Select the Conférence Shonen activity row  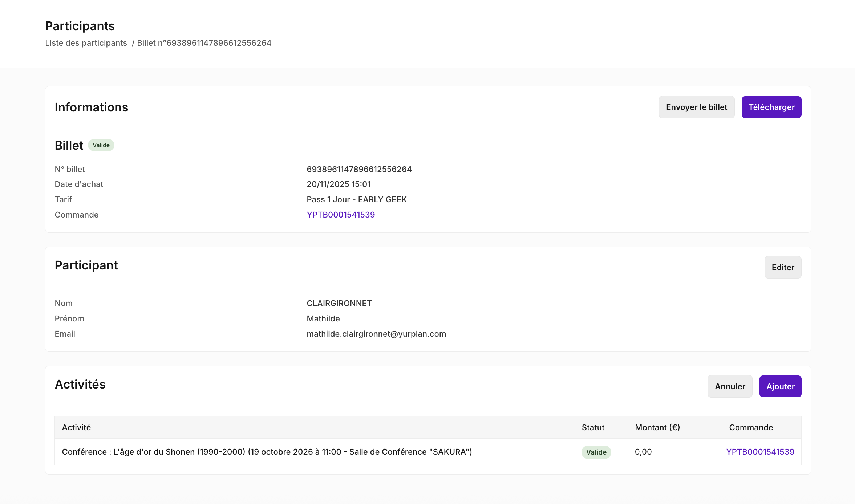click(267, 452)
